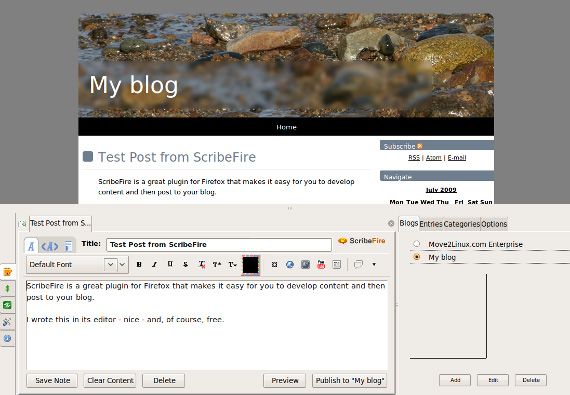Click the new tab icon left of Test Post tab

[23, 224]
